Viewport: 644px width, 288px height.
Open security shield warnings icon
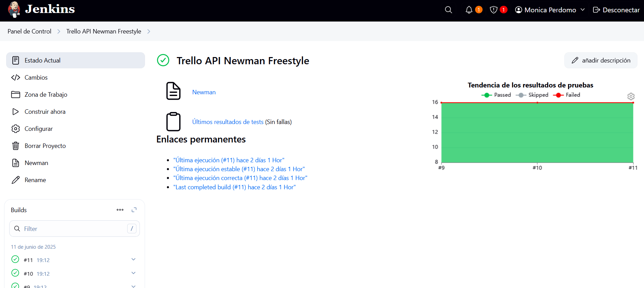click(x=494, y=10)
